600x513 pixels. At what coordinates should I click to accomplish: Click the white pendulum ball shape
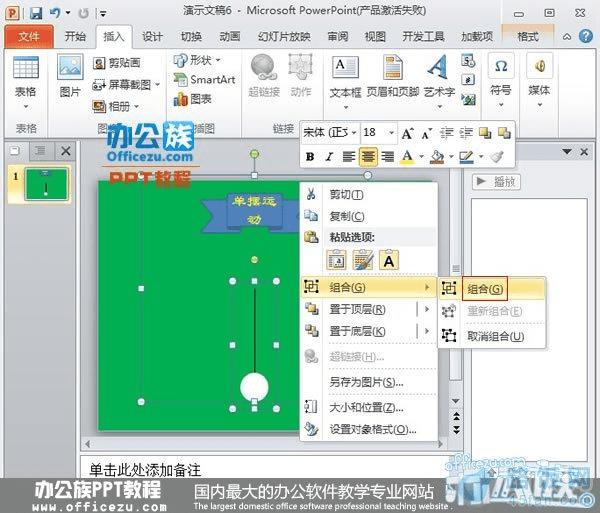pos(254,386)
